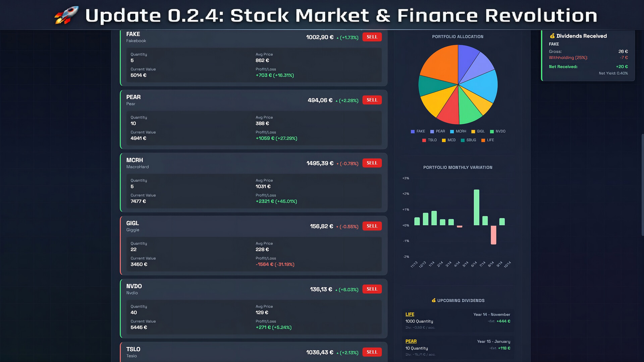Hit the SELL button for GIGL

click(372, 226)
